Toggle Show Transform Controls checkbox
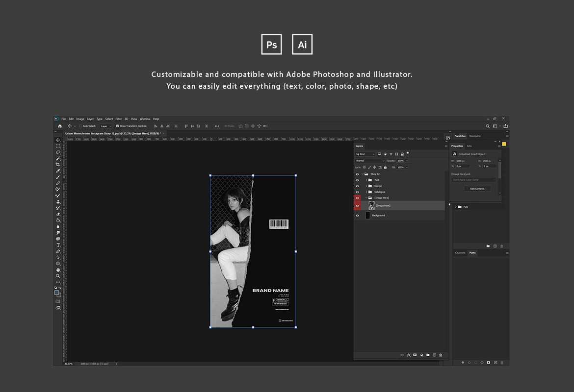 [118, 126]
